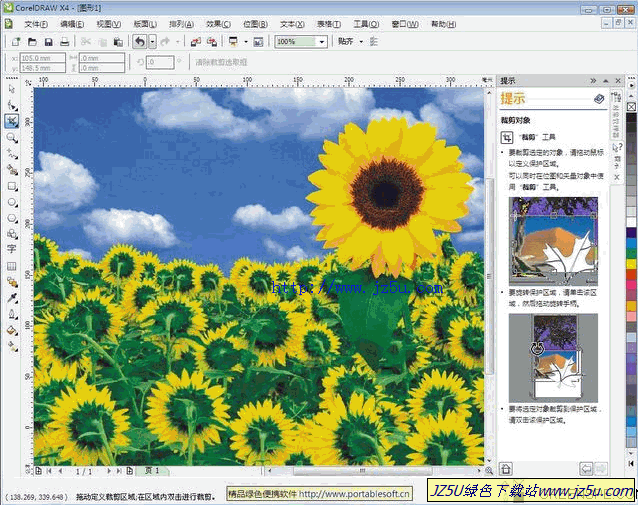Select the Interactive Blend tool
Image resolution: width=638 pixels, height=505 pixels.
click(x=12, y=282)
